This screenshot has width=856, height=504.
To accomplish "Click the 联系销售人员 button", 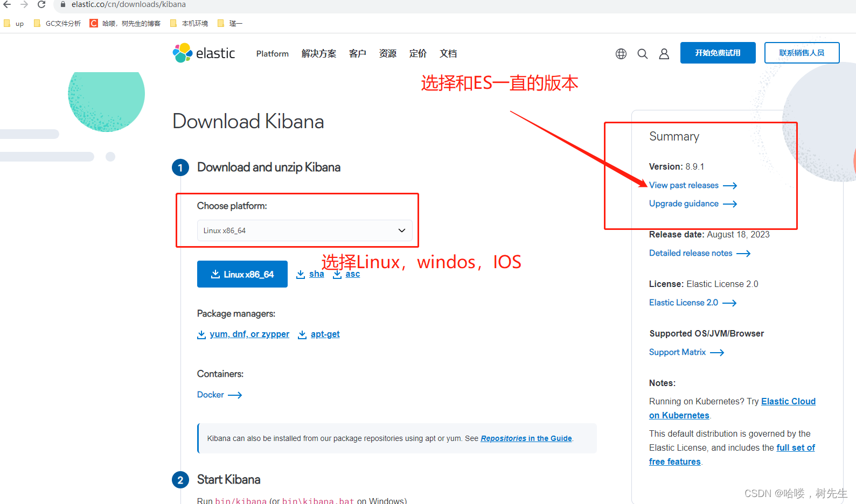I will (x=802, y=53).
